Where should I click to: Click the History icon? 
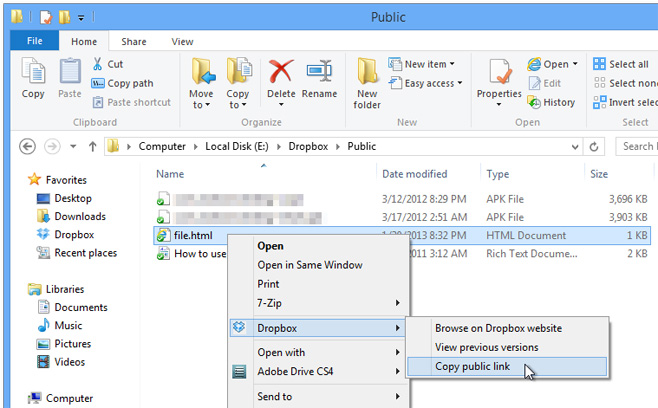click(x=534, y=102)
